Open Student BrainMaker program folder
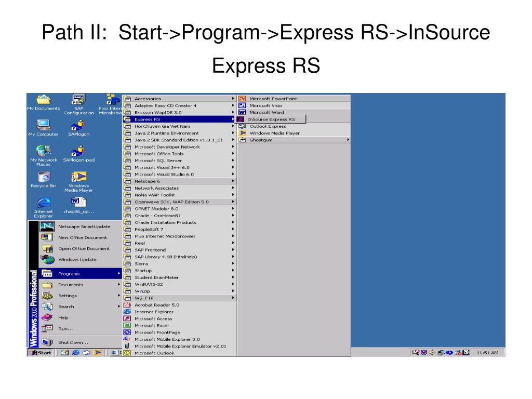Image resolution: width=532 pixels, height=399 pixels. pyautogui.click(x=179, y=277)
